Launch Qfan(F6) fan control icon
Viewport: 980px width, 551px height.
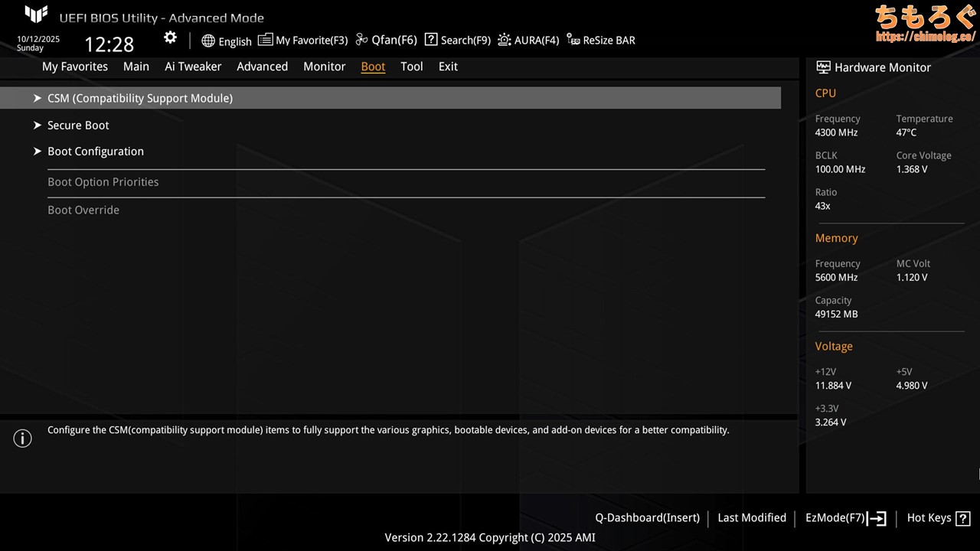click(362, 40)
